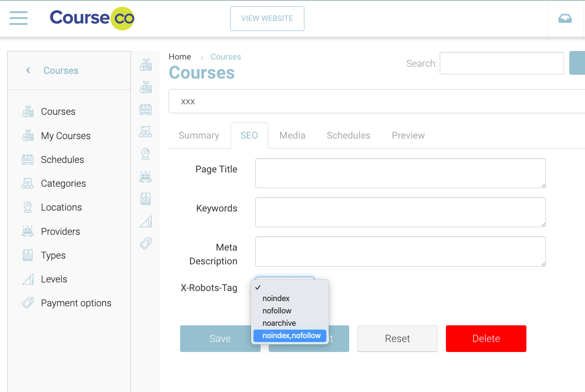
Task: Click the Locations pin icon in sidebar
Action: click(x=28, y=207)
